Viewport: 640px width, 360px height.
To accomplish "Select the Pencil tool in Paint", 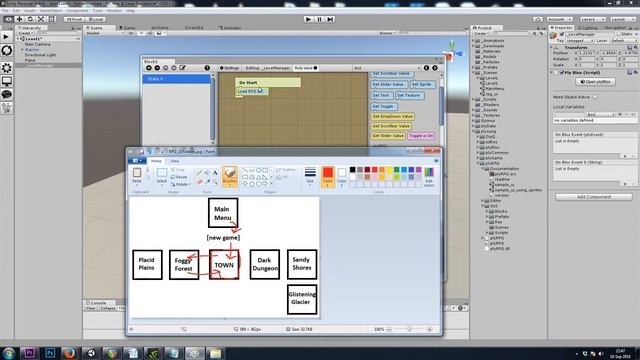I will pos(199,173).
